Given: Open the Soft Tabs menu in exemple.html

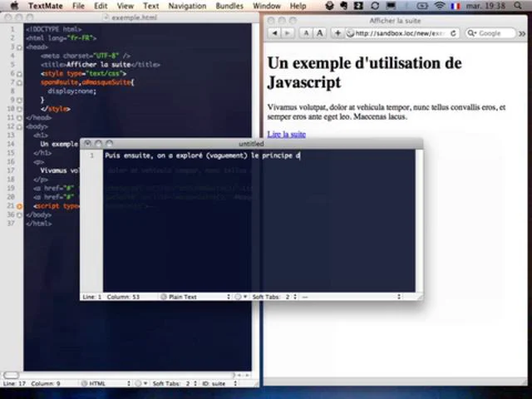Looking at the screenshot, I should (174, 384).
